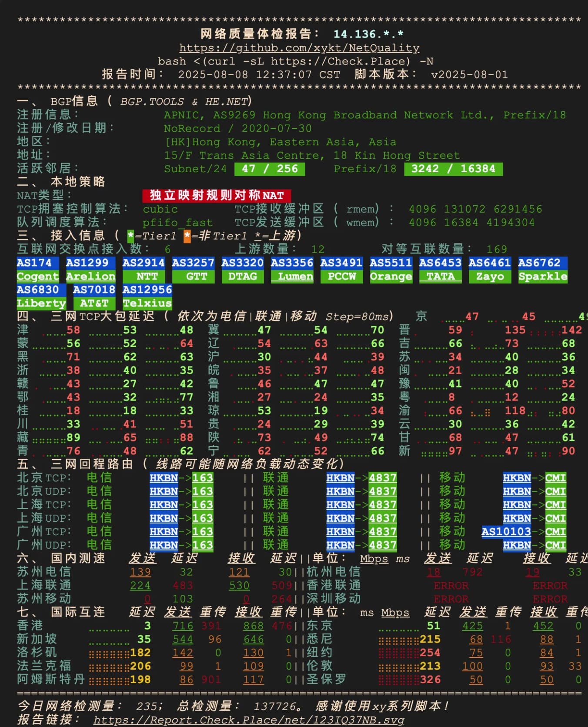The width and height of the screenshot is (588, 727).
Task: Select the AS6762 Sparkle badge
Action: (x=543, y=270)
